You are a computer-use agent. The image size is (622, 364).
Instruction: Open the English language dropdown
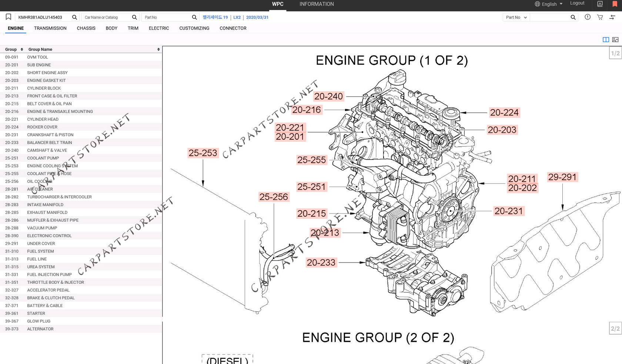coord(548,4)
